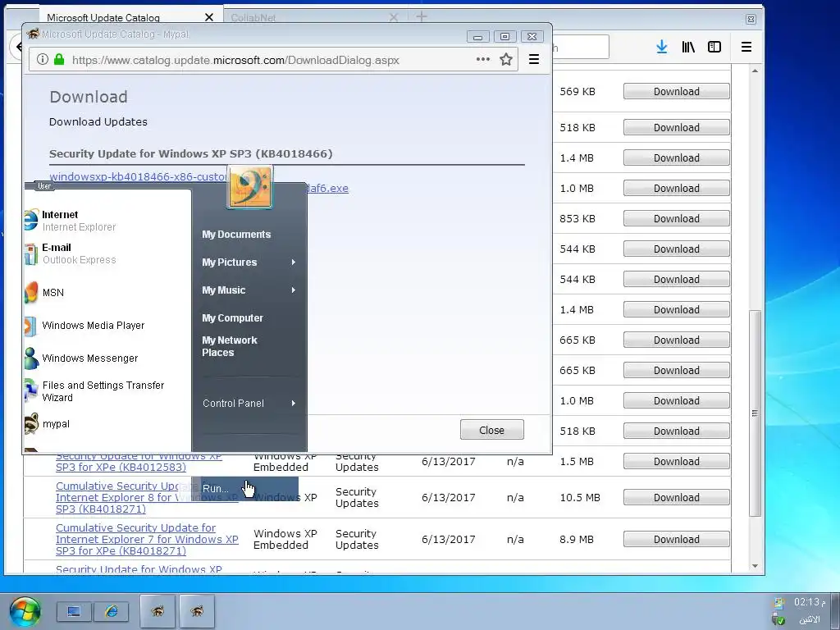Click the Close button in Download dialog

coord(492,430)
